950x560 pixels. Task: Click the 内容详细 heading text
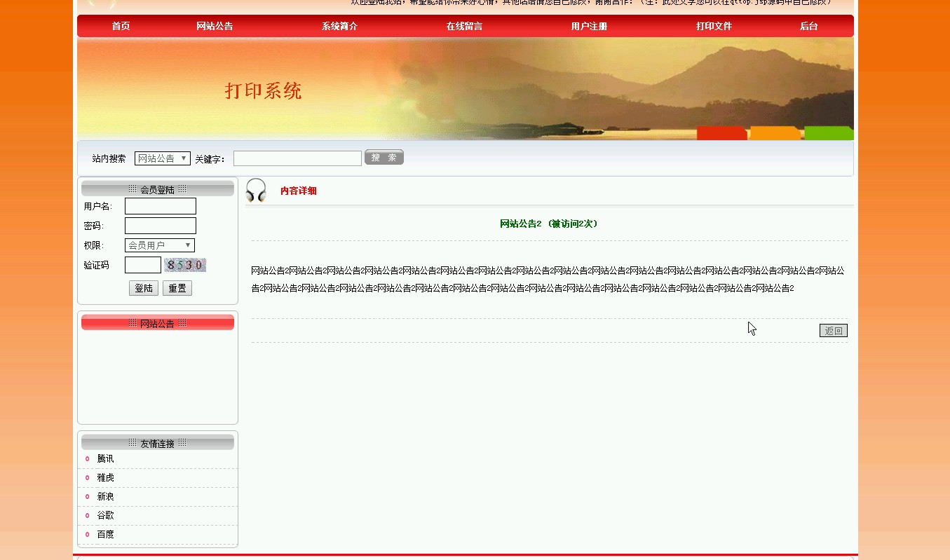tap(299, 191)
